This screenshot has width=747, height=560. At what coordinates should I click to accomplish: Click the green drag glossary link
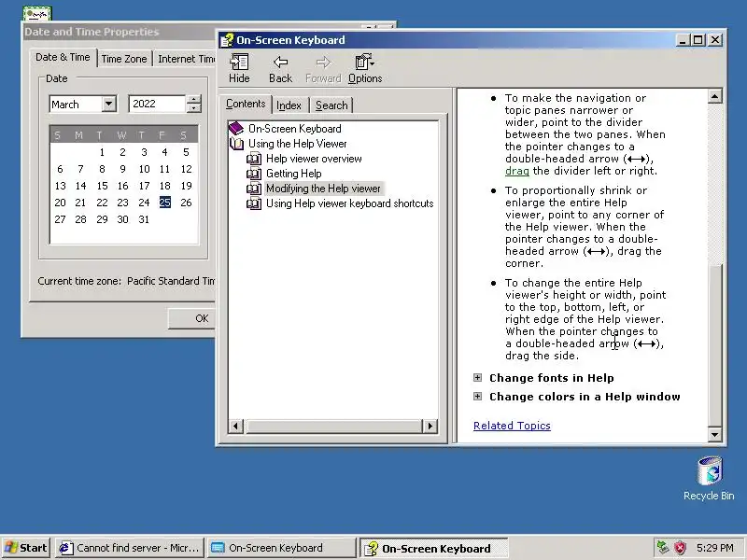point(517,171)
